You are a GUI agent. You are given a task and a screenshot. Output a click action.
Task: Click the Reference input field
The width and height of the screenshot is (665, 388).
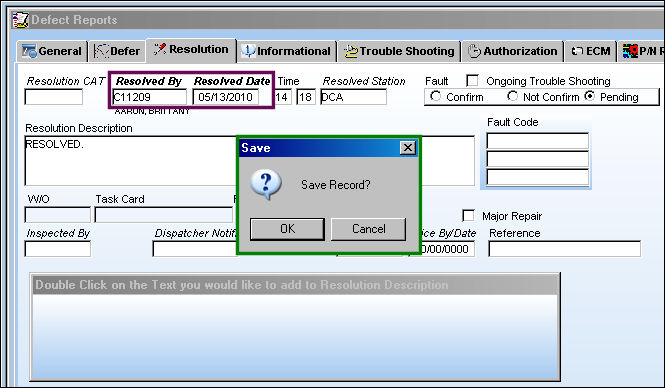tap(564, 249)
